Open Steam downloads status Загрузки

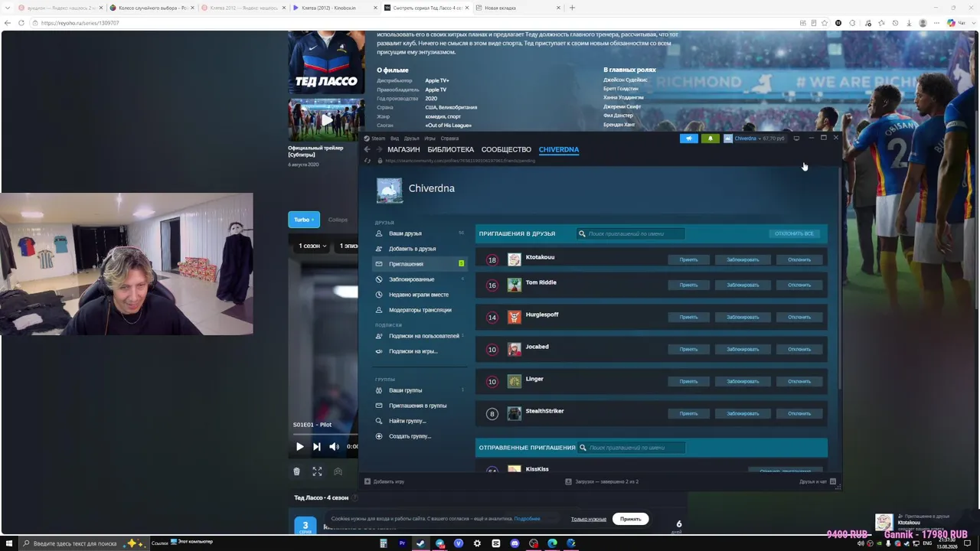pyautogui.click(x=602, y=481)
